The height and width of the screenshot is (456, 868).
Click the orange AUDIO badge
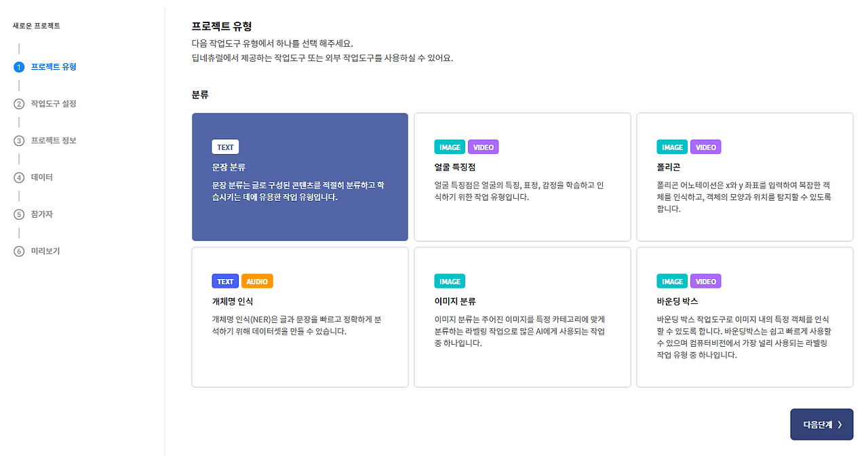click(x=257, y=282)
